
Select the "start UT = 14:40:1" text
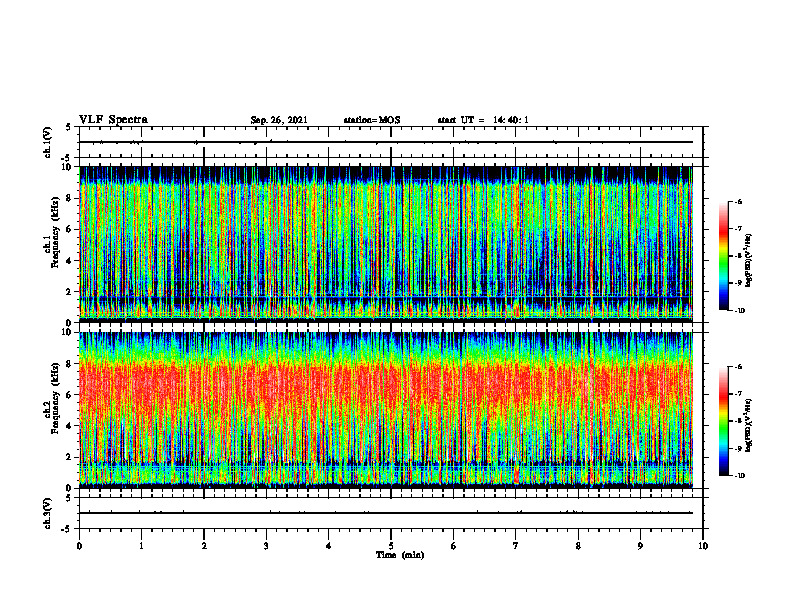(483, 120)
